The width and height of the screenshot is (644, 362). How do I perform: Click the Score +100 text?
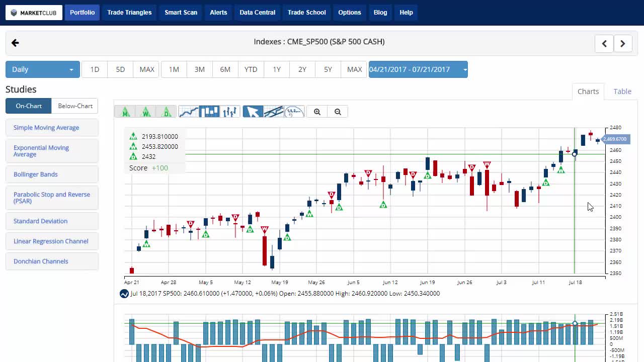tap(148, 168)
